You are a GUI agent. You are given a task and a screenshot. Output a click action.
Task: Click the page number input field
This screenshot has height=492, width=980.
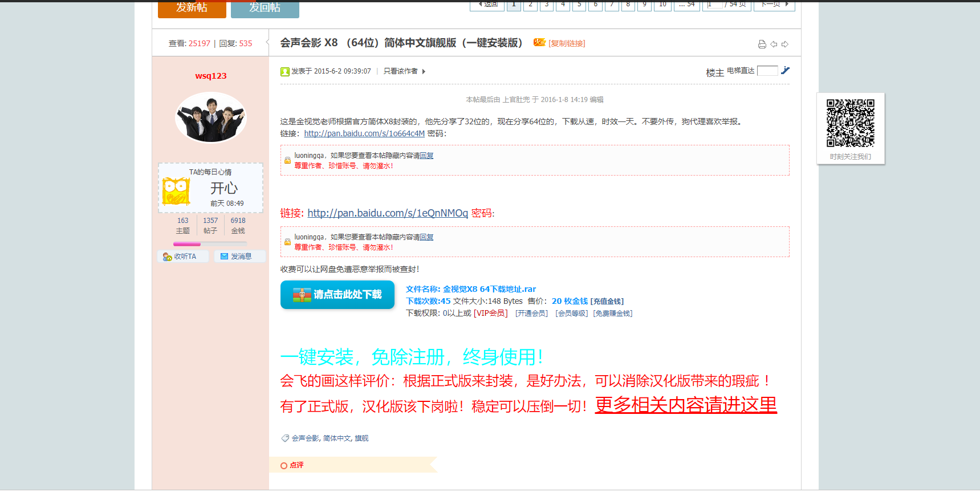pos(715,4)
